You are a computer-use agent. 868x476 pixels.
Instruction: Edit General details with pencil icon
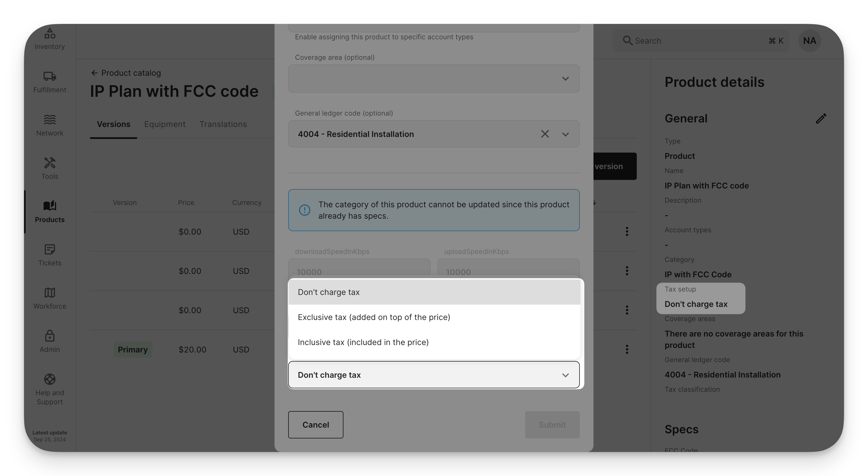[821, 119]
